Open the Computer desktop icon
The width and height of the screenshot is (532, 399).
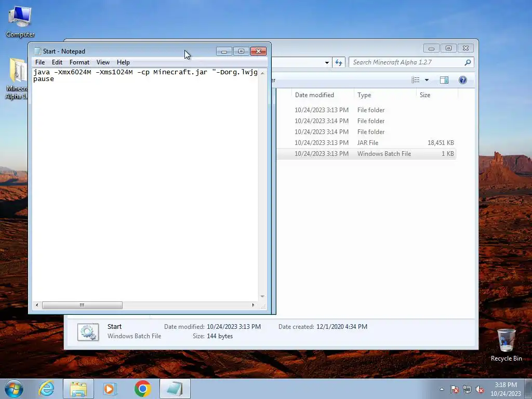click(20, 22)
